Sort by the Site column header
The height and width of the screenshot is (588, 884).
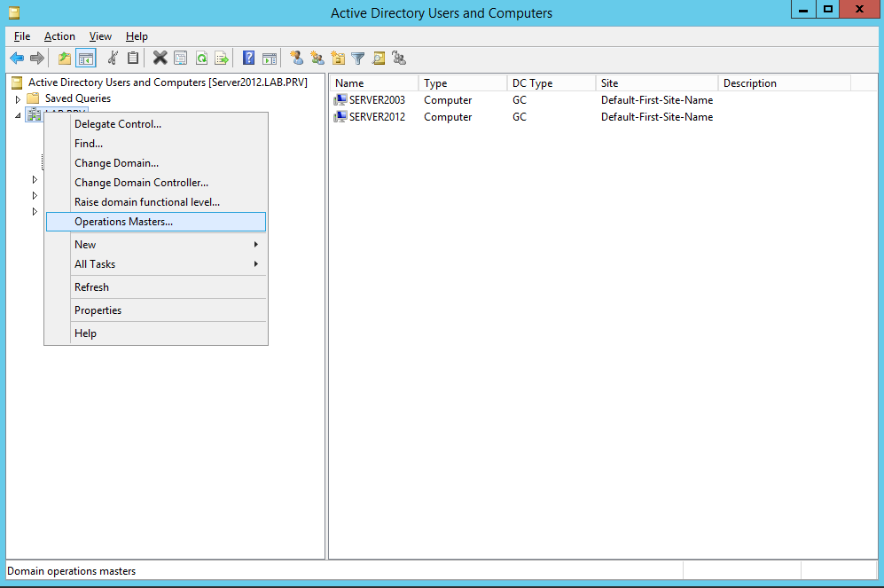(657, 82)
